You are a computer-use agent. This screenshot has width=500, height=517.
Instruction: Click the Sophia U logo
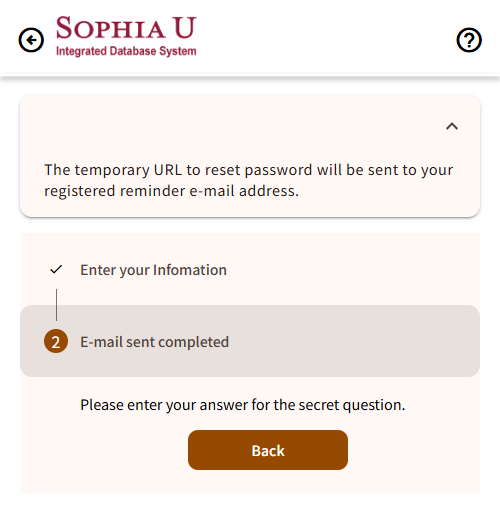pos(126,36)
